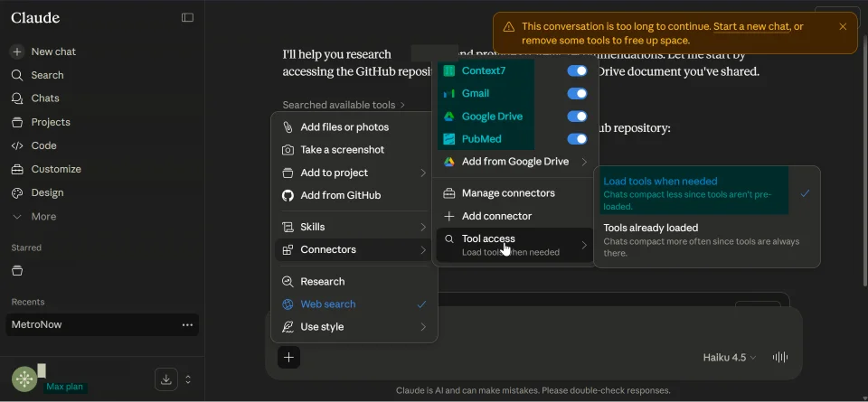Open the starred project icon
Image resolution: width=868 pixels, height=402 pixels.
pos(17,270)
